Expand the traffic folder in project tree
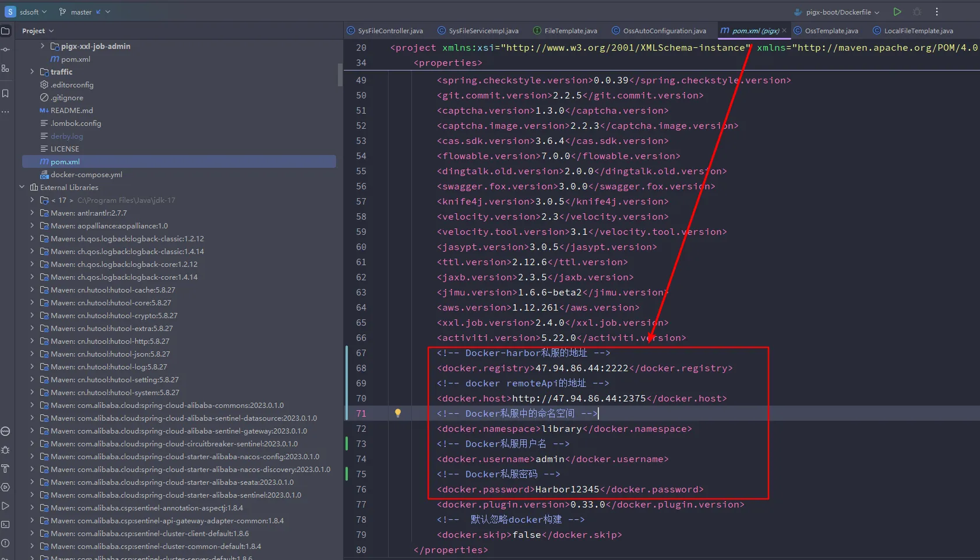980x560 pixels. (x=32, y=72)
